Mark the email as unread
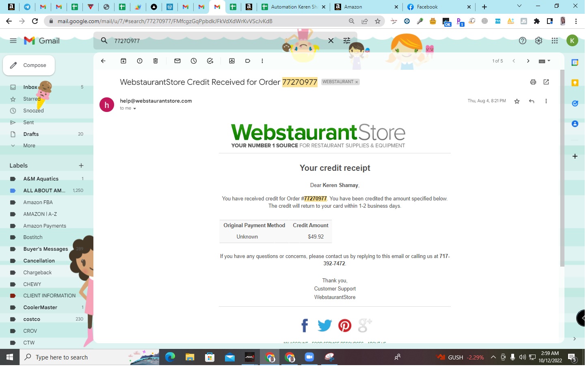588x370 pixels. [178, 61]
